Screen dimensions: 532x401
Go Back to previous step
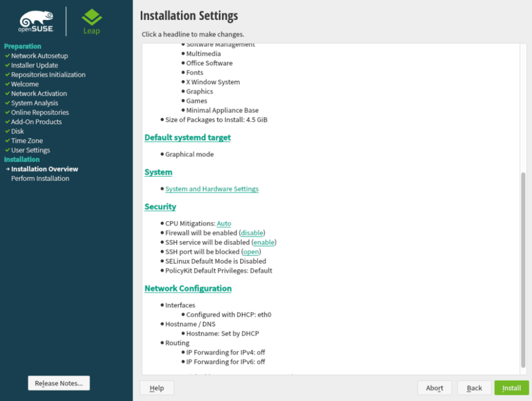coord(474,388)
